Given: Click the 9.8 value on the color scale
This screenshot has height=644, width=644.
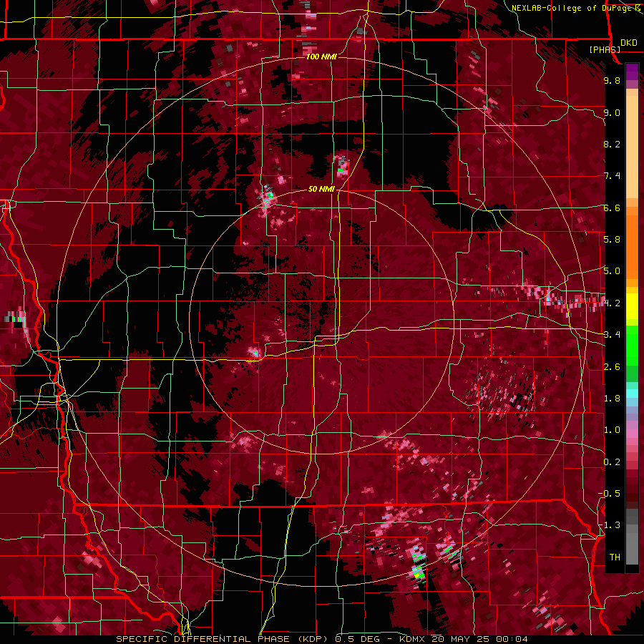Looking at the screenshot, I should 612,80.
